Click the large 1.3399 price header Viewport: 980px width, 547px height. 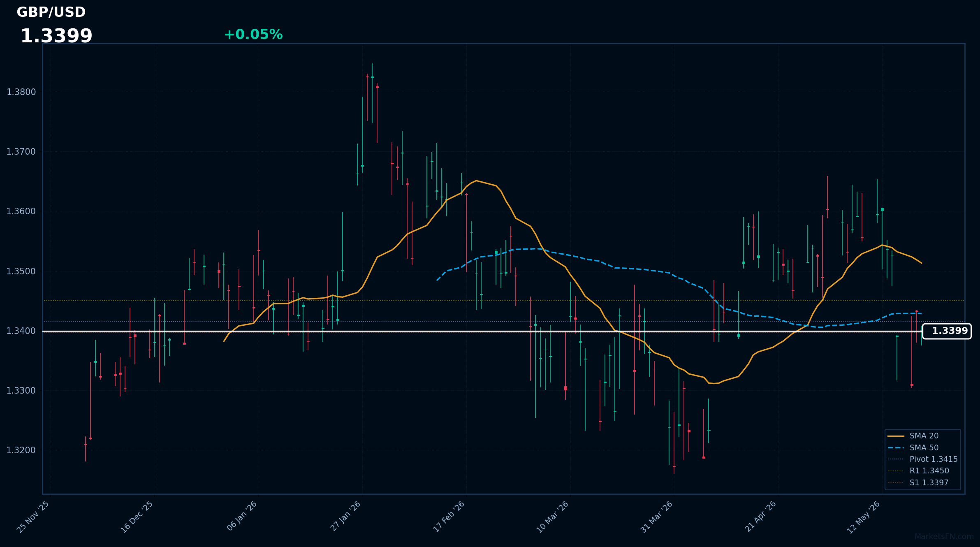(56, 36)
